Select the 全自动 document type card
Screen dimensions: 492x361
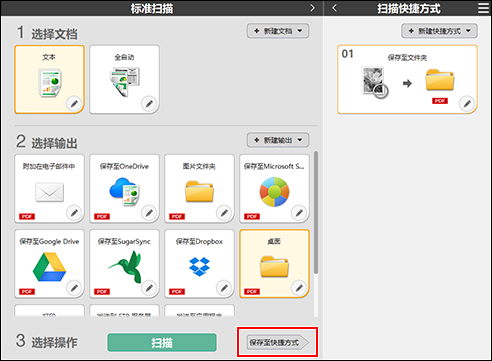pos(124,79)
